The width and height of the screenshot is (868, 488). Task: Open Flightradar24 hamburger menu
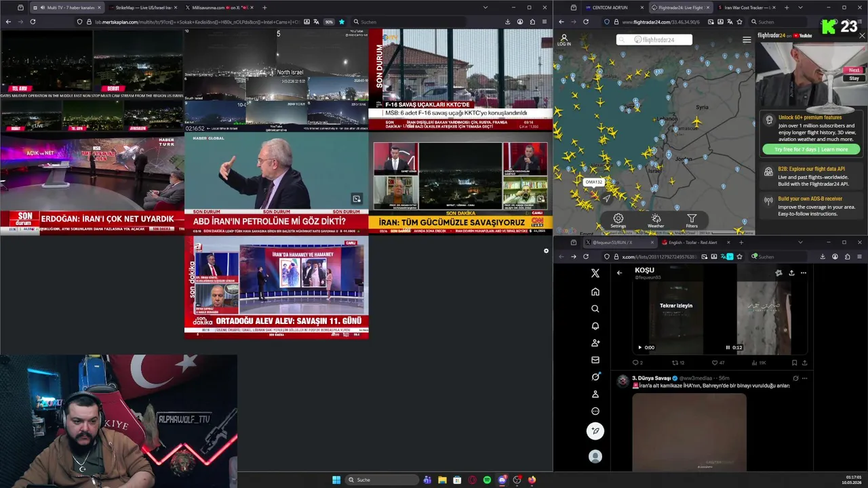[x=747, y=40]
